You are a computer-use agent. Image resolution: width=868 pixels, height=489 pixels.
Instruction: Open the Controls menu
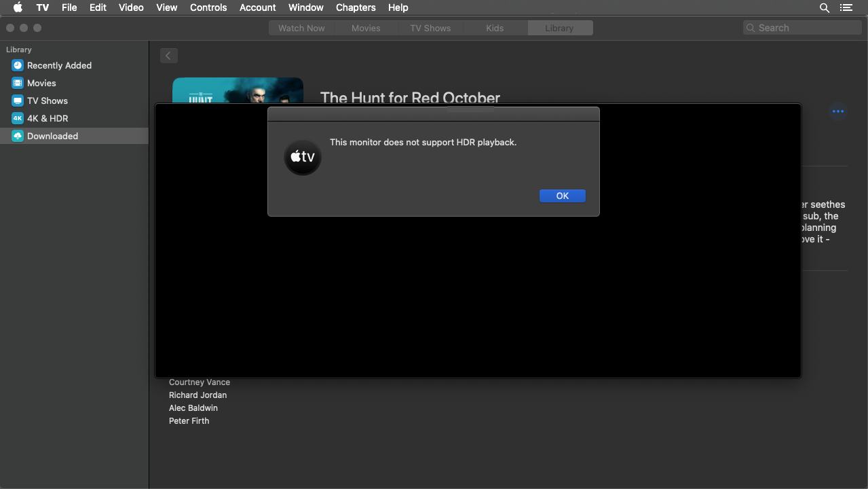coord(208,7)
